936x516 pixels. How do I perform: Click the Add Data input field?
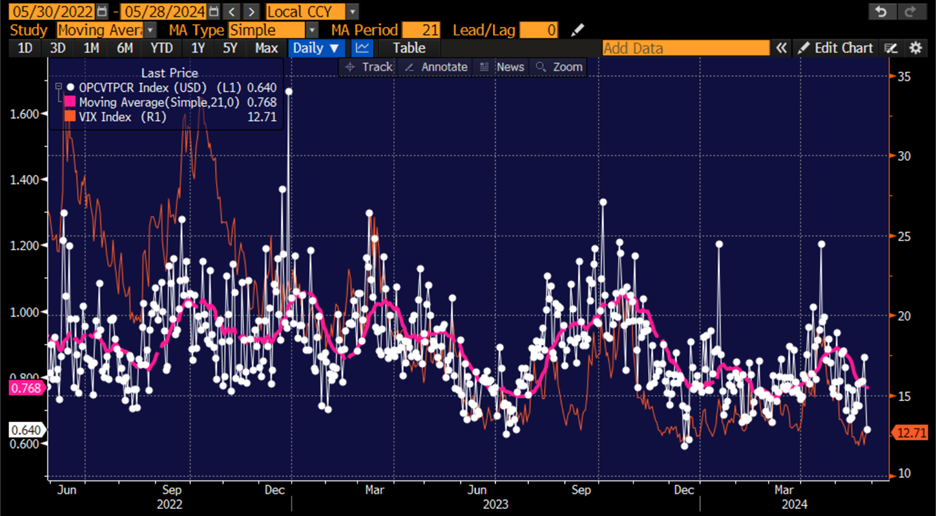[x=685, y=48]
